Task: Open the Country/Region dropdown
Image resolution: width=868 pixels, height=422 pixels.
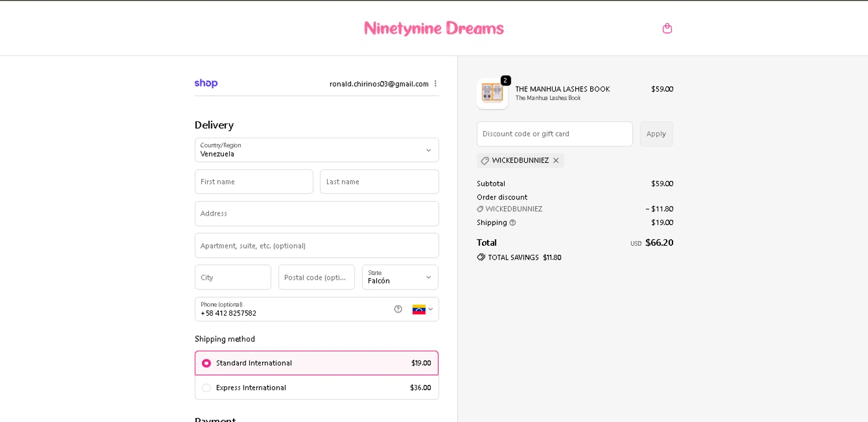Action: 317,150
